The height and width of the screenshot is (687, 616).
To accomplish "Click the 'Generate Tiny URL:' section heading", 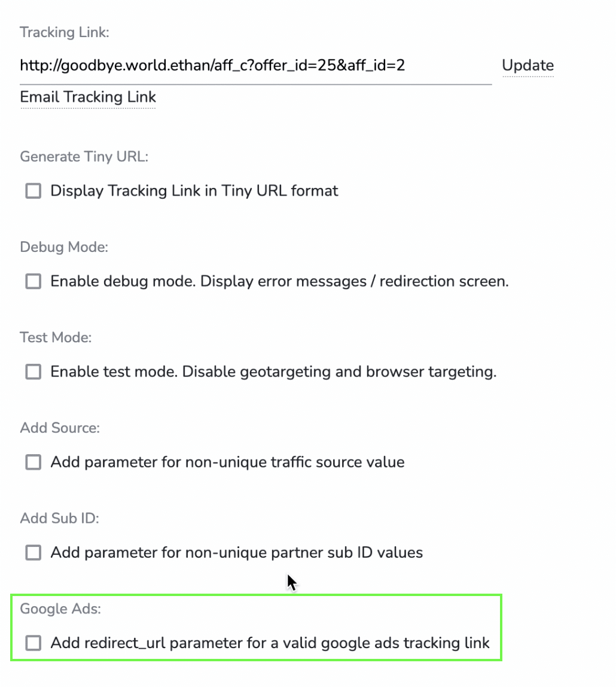I will coord(84,157).
